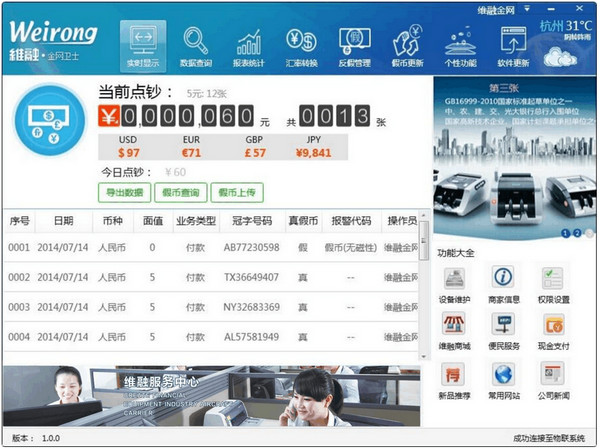Viewport: 600px width, 448px height.
Task: Click the 导出数据 export button
Action: point(125,192)
